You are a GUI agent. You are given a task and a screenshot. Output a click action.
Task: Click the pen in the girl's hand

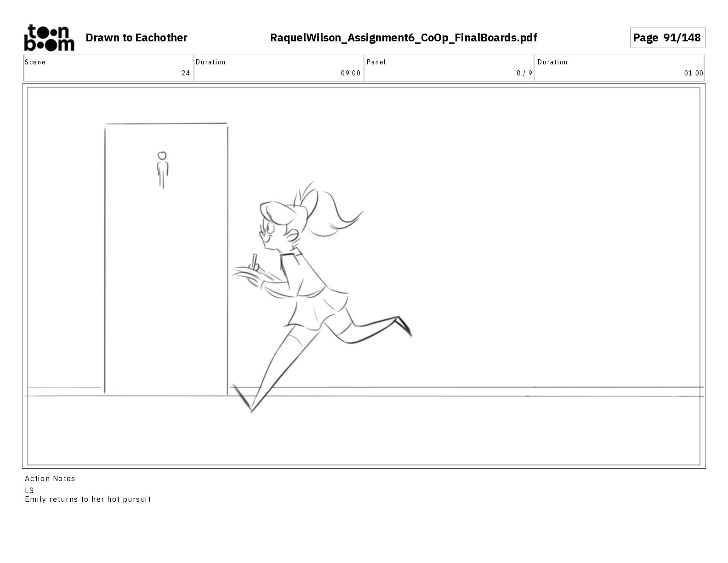(x=254, y=261)
